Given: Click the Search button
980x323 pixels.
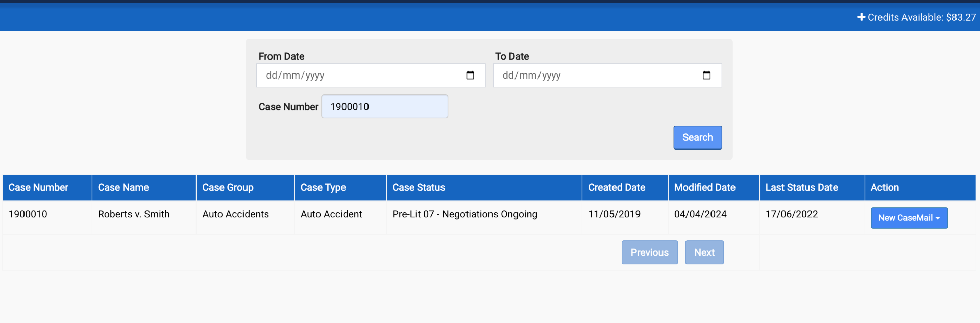Looking at the screenshot, I should click(697, 137).
